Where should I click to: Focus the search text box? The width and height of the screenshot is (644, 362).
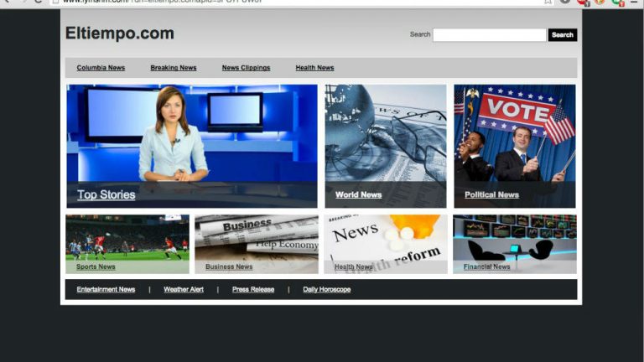tap(490, 35)
